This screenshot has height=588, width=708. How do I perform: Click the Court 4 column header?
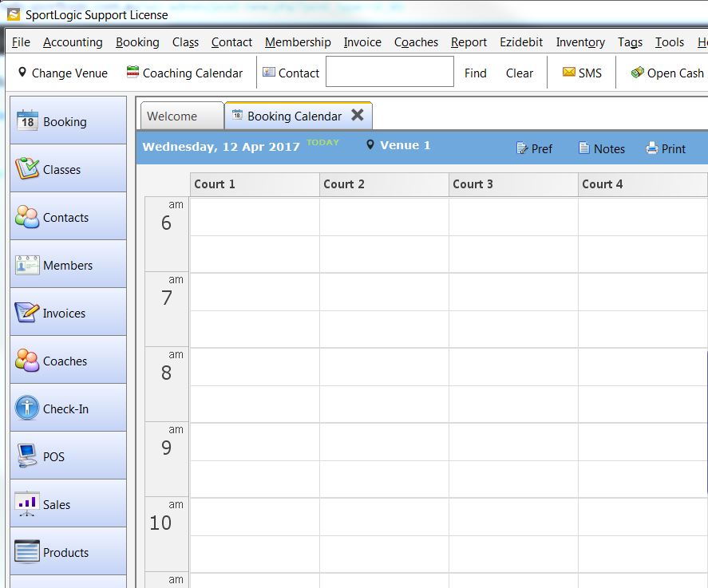[643, 184]
